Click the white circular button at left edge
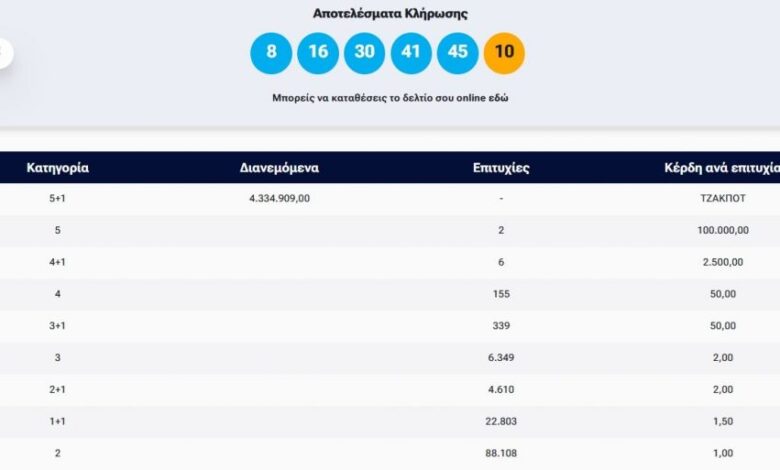This screenshot has width=780, height=470. point(4,53)
